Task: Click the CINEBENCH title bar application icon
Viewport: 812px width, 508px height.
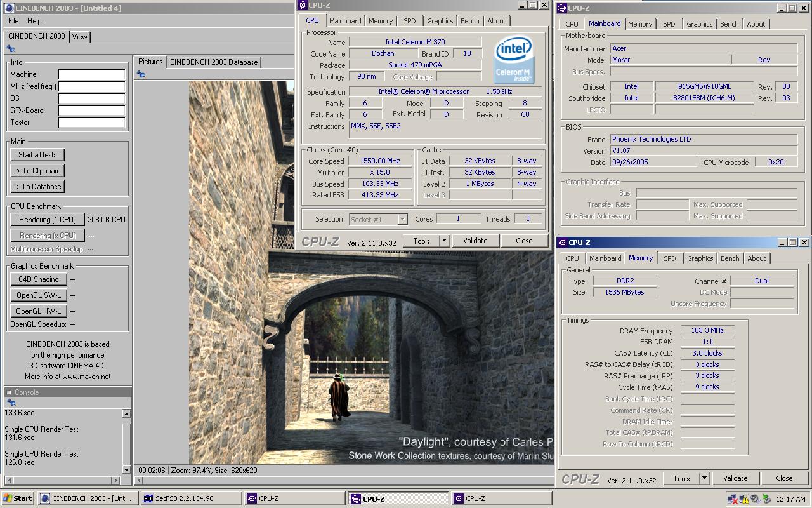Action: [8, 8]
